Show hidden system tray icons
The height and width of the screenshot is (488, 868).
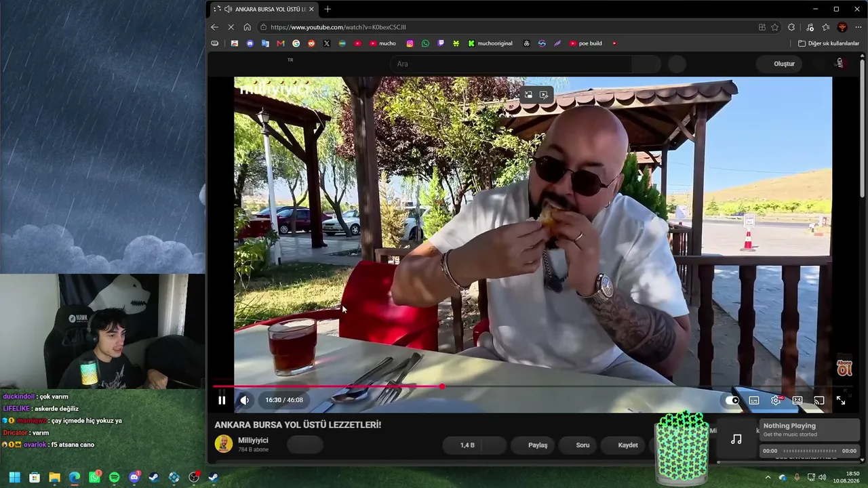click(x=768, y=477)
